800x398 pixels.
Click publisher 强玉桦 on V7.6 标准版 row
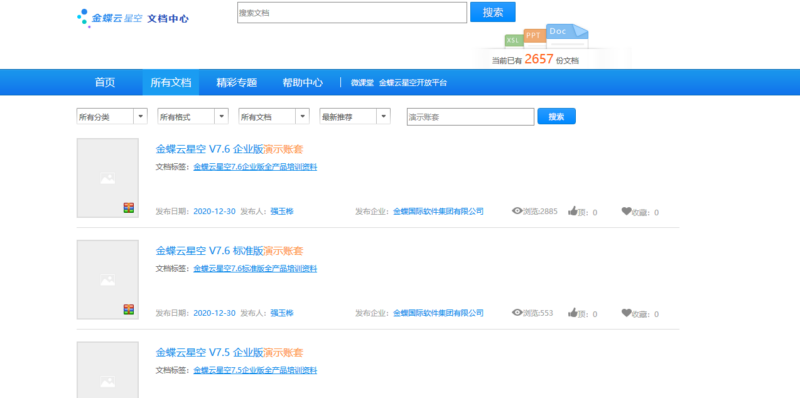(x=282, y=313)
